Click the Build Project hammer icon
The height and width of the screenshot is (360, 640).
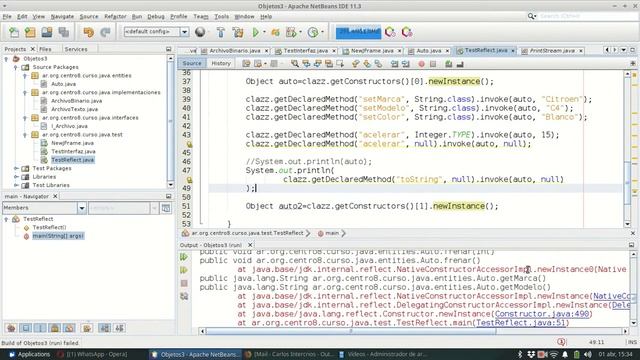tap(220, 32)
